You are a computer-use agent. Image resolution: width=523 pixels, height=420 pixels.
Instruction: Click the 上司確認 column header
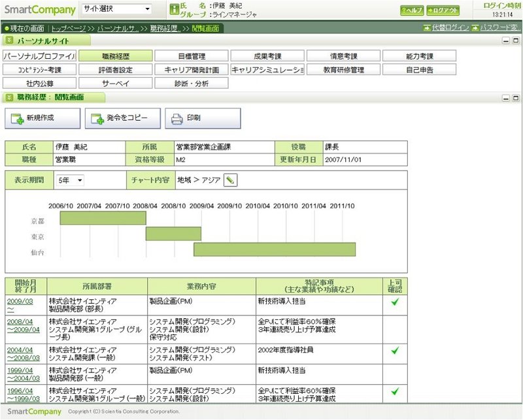395,286
